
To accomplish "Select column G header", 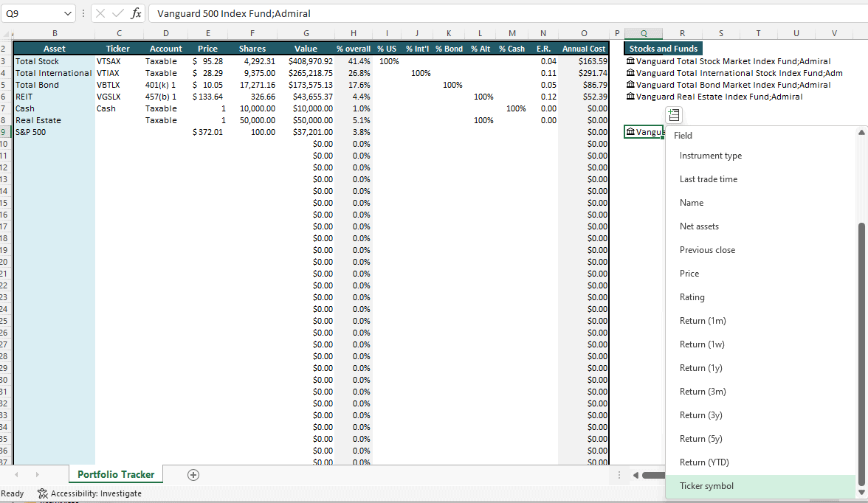I will [x=306, y=33].
